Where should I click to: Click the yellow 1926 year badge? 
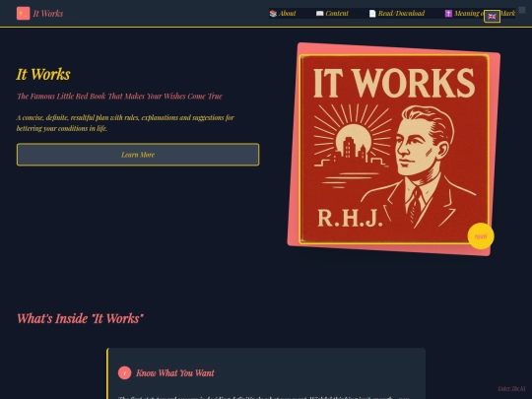(x=481, y=236)
